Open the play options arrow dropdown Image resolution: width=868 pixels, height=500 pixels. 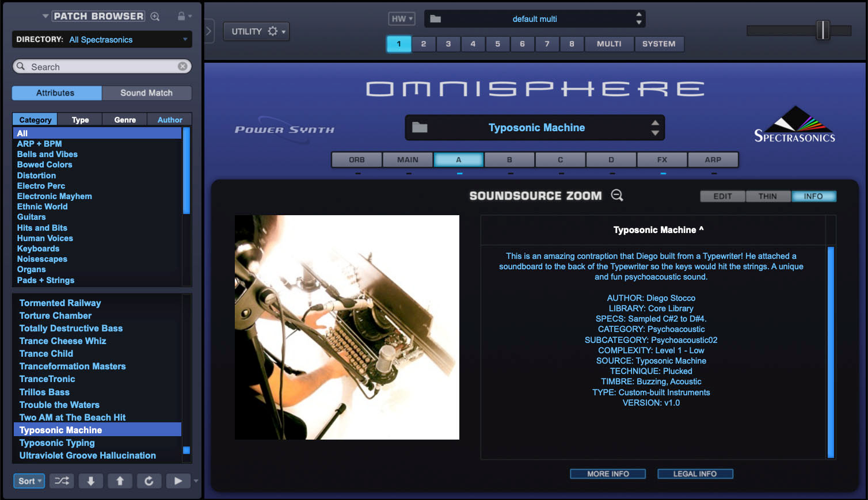[x=196, y=481]
